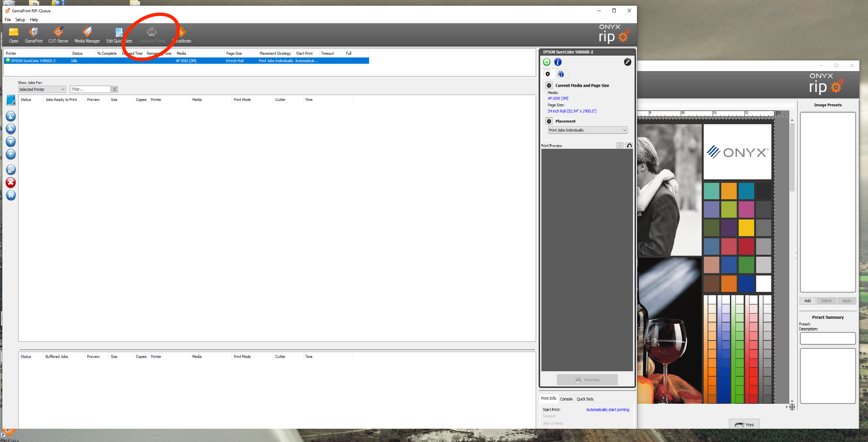Clear the job filter with X

click(115, 89)
